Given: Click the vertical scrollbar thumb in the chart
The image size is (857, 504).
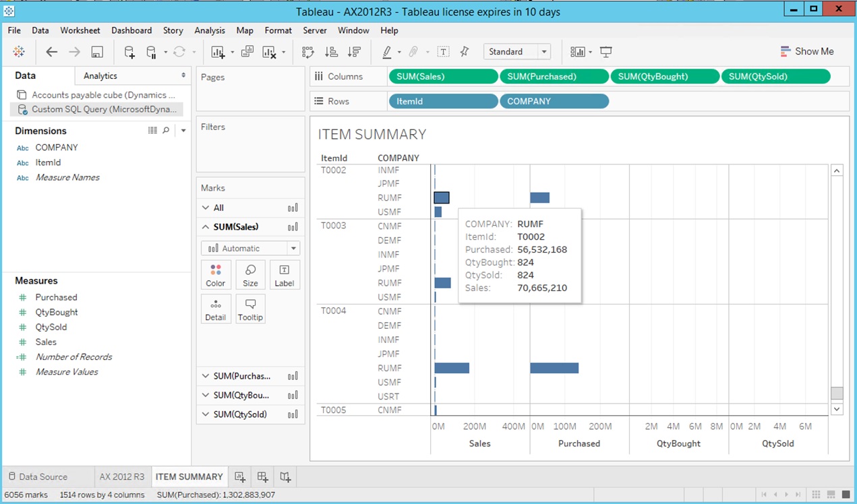Looking at the screenshot, I should point(837,393).
